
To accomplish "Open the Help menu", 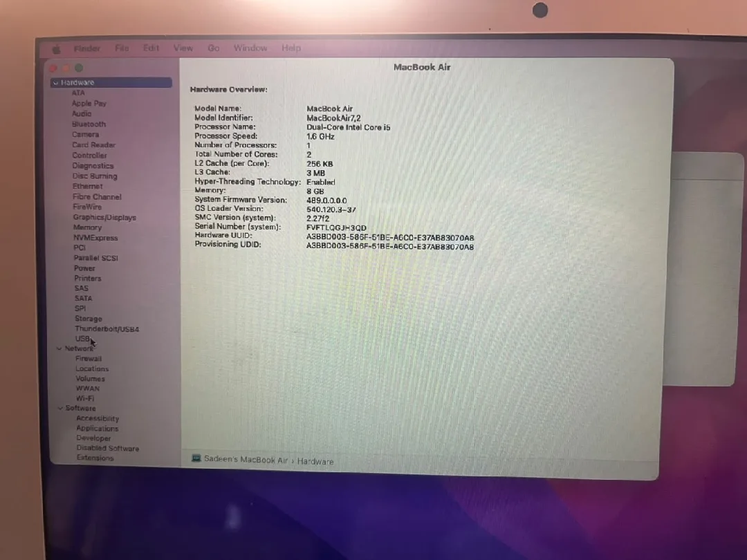I will click(291, 48).
